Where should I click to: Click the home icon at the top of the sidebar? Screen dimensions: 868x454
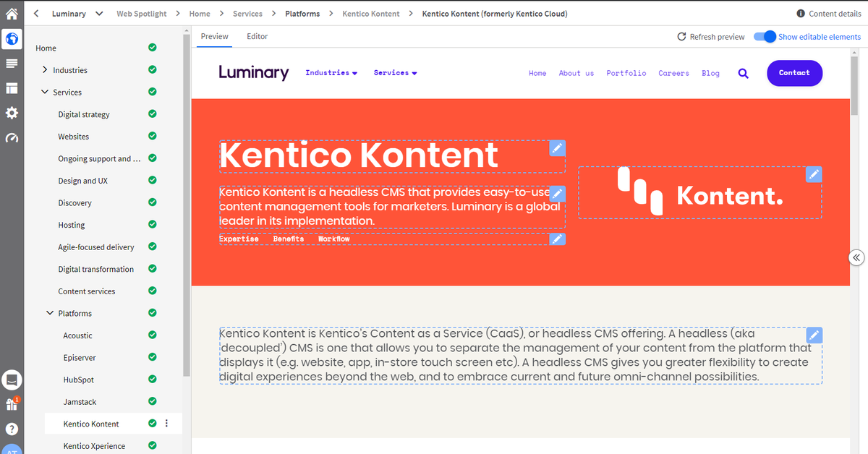(x=12, y=13)
